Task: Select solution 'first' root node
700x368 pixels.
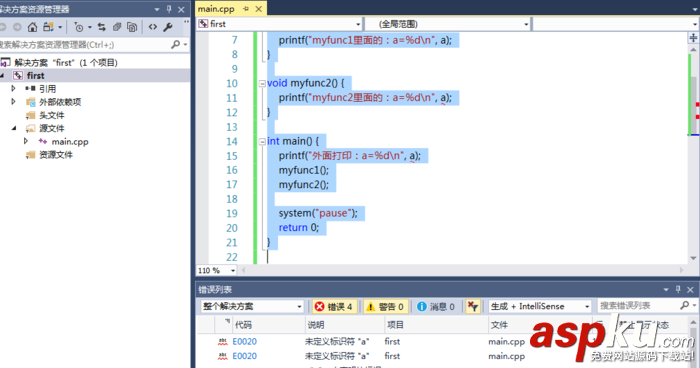Action: (x=66, y=63)
